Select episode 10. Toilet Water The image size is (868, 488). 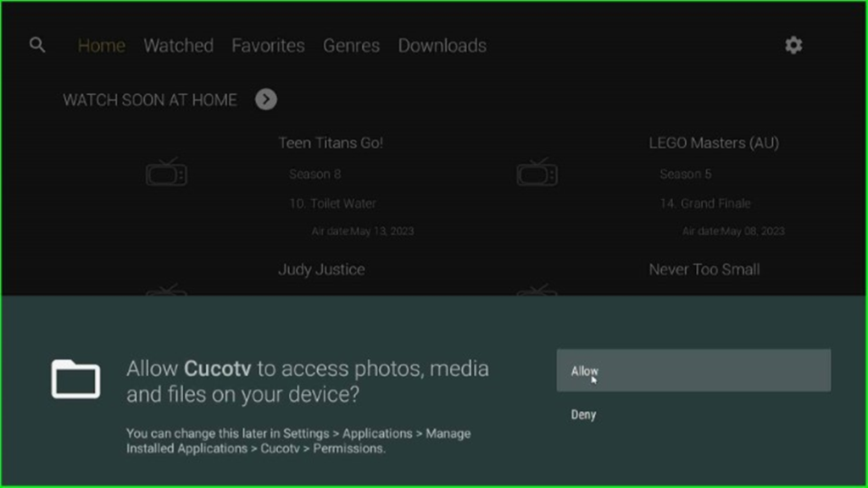[x=332, y=203]
